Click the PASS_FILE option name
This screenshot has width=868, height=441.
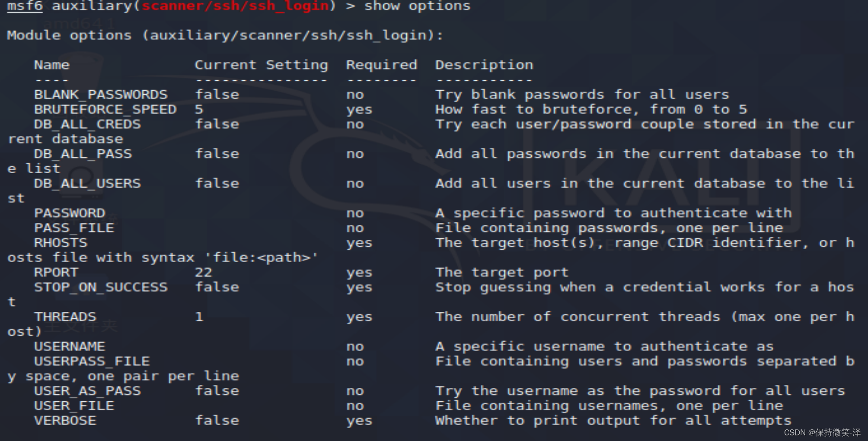coord(74,228)
